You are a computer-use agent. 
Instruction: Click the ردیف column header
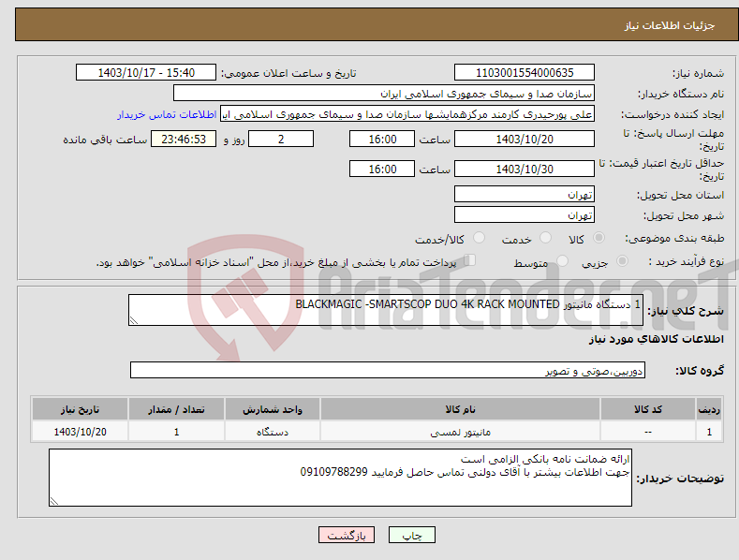709,409
